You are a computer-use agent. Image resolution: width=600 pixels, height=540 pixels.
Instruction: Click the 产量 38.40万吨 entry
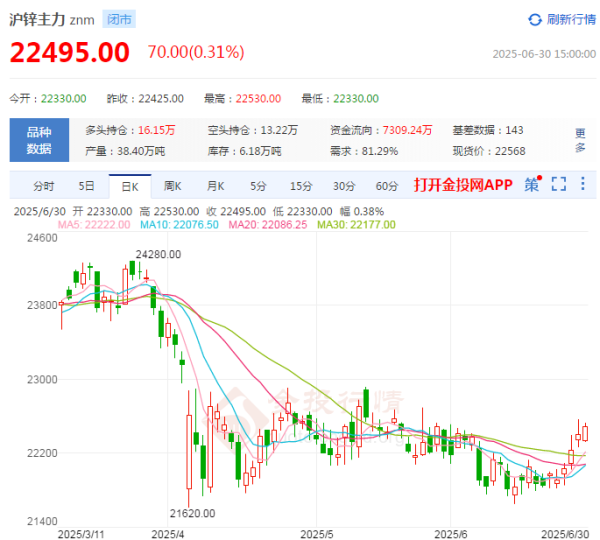tap(125, 152)
